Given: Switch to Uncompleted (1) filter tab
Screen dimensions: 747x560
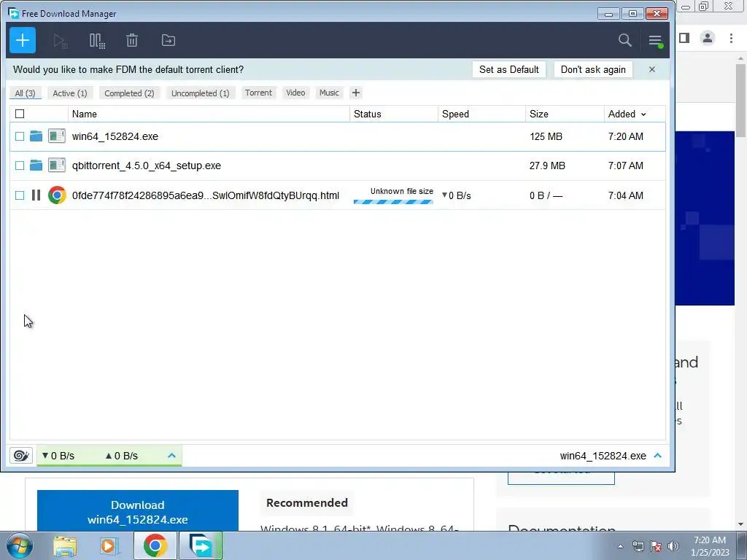Looking at the screenshot, I should point(200,93).
